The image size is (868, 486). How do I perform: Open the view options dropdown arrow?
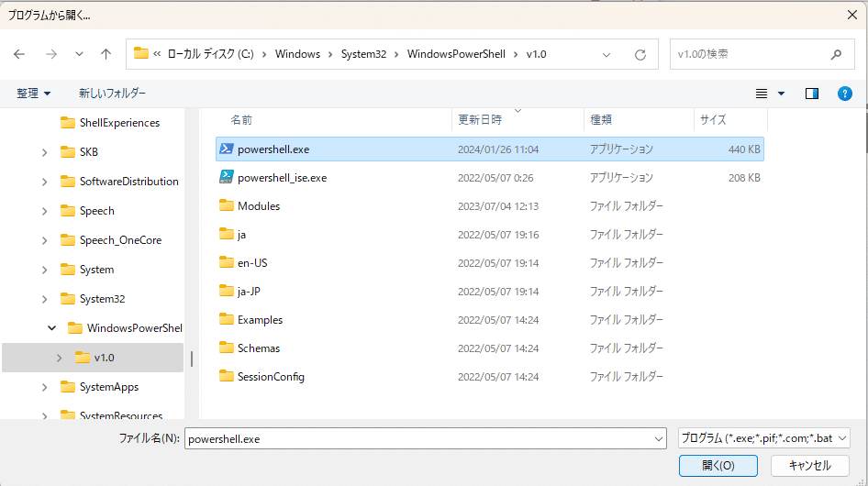pos(781,94)
